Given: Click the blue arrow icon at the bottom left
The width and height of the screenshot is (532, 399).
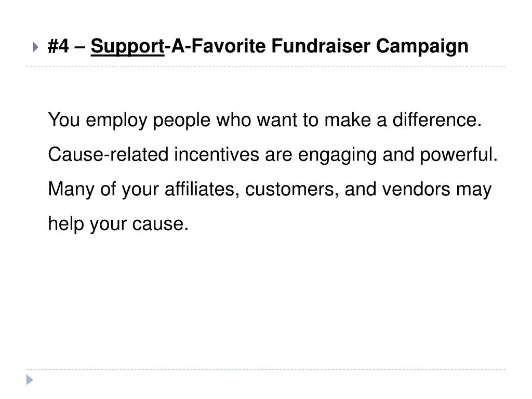Looking at the screenshot, I should click(30, 380).
